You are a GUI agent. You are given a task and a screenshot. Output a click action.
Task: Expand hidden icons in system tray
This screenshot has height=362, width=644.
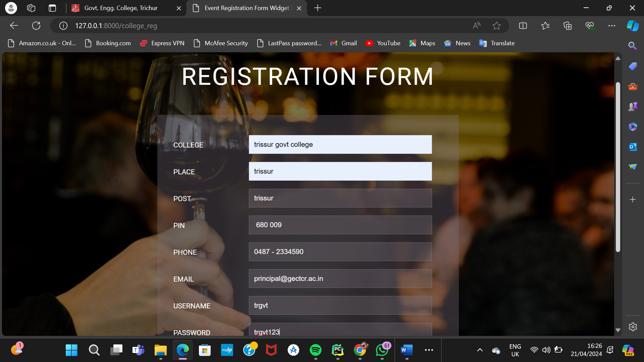480,350
